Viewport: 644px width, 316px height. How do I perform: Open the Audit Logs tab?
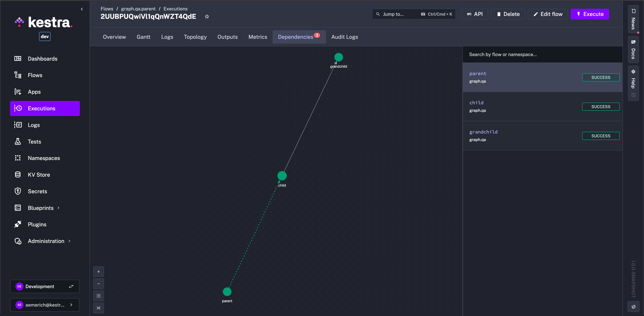click(x=344, y=37)
